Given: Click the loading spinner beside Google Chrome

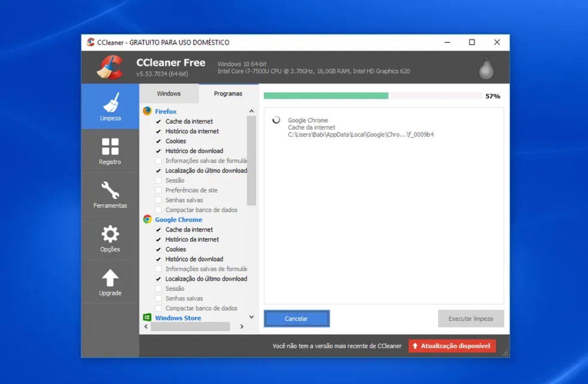Looking at the screenshot, I should [276, 120].
